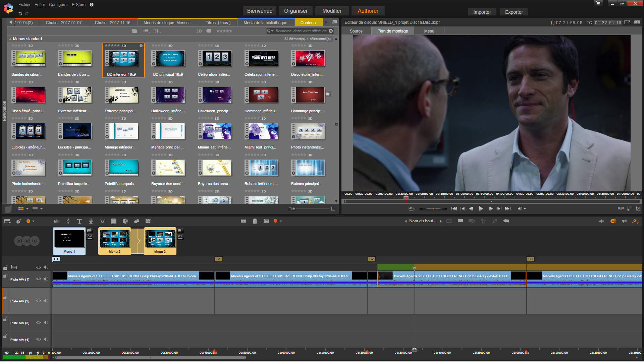Click the return-to-menu arrow icon
Viewport: 644px width, 362px height.
[x=506, y=221]
